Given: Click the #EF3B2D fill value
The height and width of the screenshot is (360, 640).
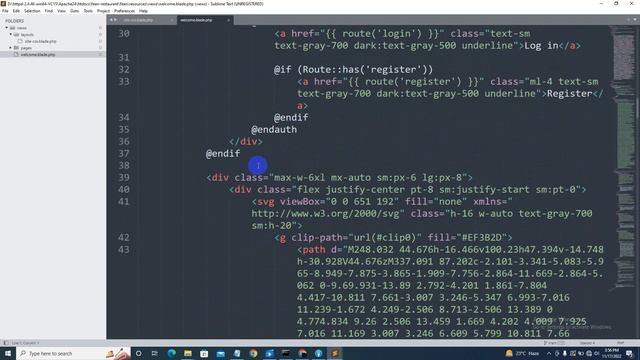Looking at the screenshot, I should [x=481, y=238].
